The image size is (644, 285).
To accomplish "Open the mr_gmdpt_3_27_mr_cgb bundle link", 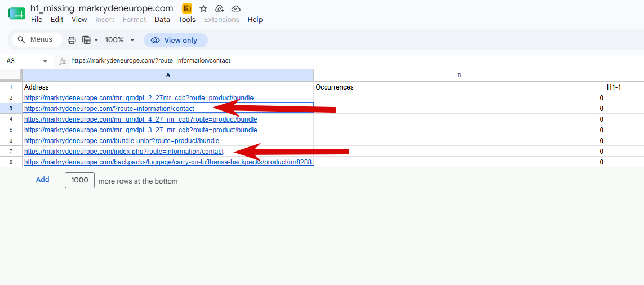I will coord(140,130).
